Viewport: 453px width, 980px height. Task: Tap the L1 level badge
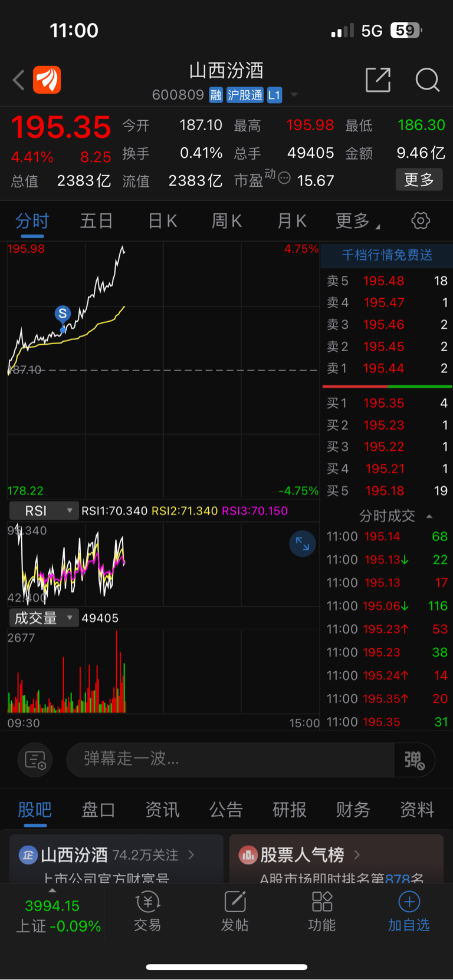point(274,95)
